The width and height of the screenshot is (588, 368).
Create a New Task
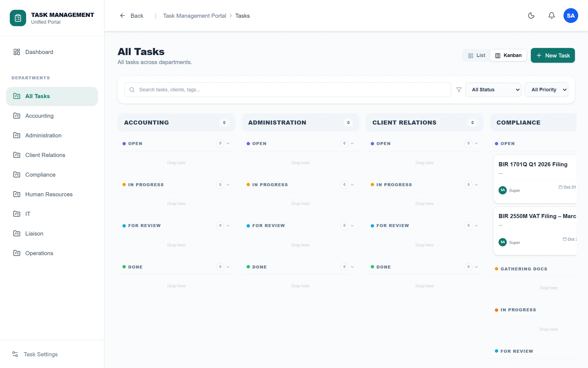point(553,55)
